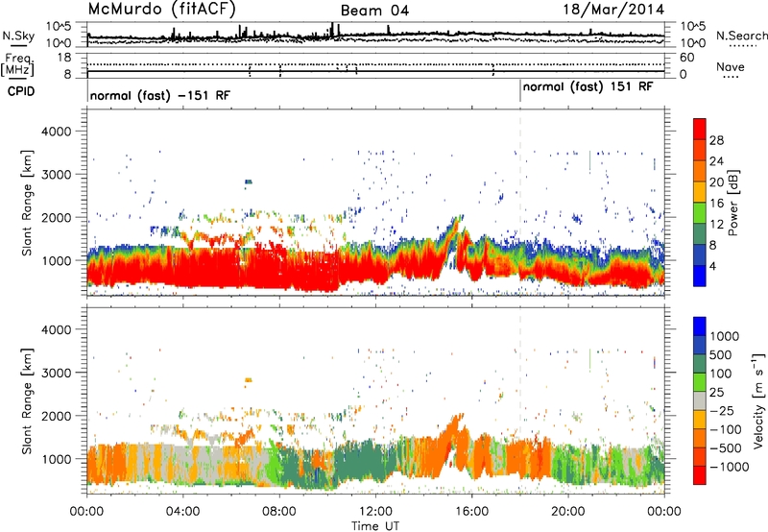Click the gray band of the Velocity colorbar
This screenshot has width=768, height=532.
click(x=700, y=401)
